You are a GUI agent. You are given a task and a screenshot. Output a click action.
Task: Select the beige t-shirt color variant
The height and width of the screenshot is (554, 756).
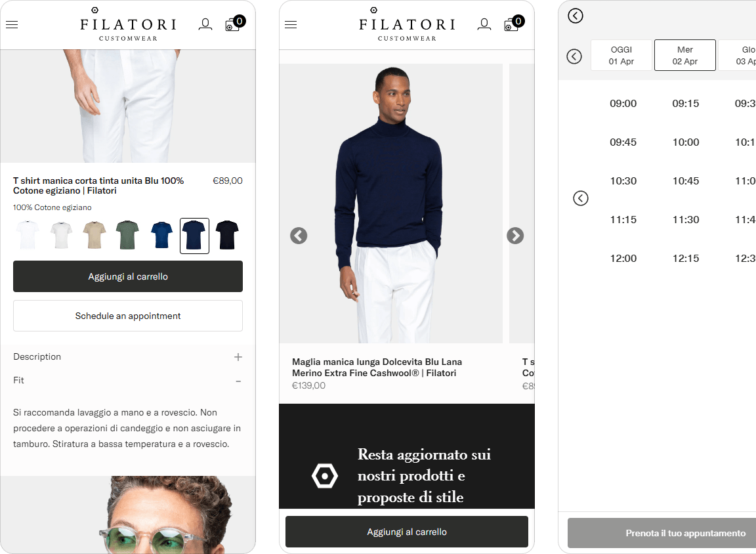(94, 235)
